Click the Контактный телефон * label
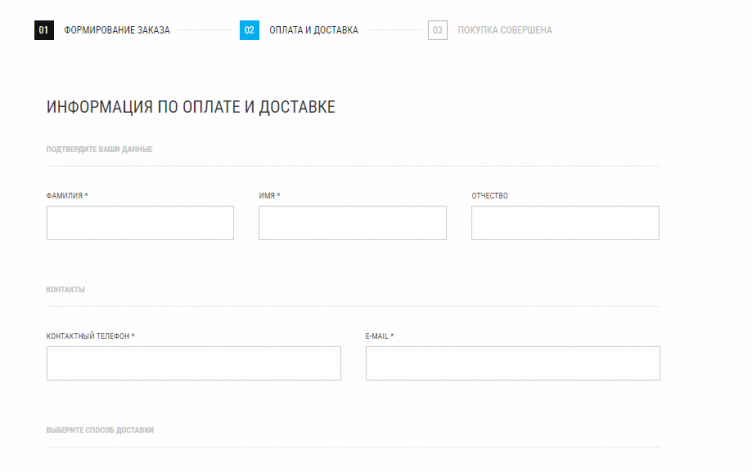Image resolution: width=752 pixels, height=472 pixels. coord(90,336)
